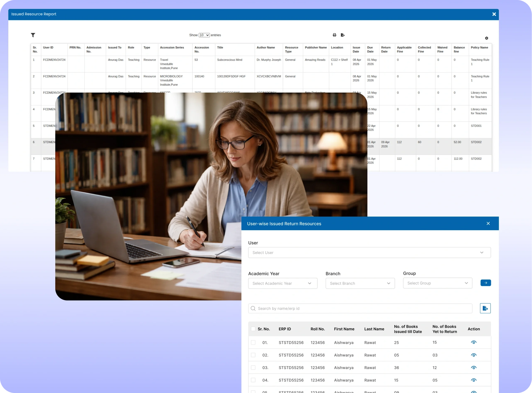Image resolution: width=532 pixels, height=393 pixels.
Task: Open Select Academic Year dropdown
Action: tap(282, 283)
